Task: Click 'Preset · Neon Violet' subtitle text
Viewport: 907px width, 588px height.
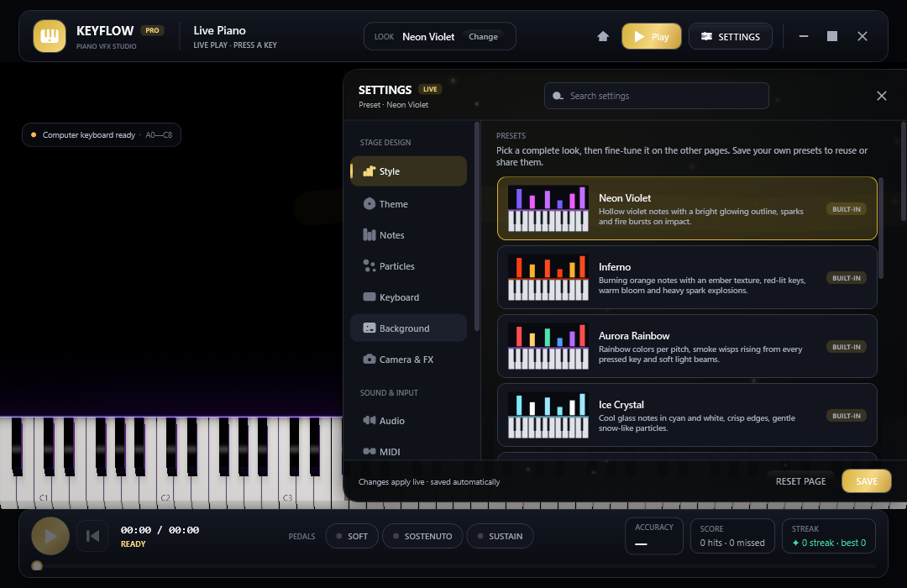Action: (393, 105)
